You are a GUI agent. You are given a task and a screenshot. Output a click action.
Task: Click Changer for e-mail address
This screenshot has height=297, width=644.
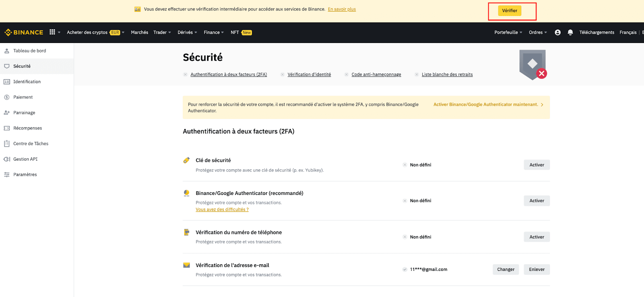(506, 269)
